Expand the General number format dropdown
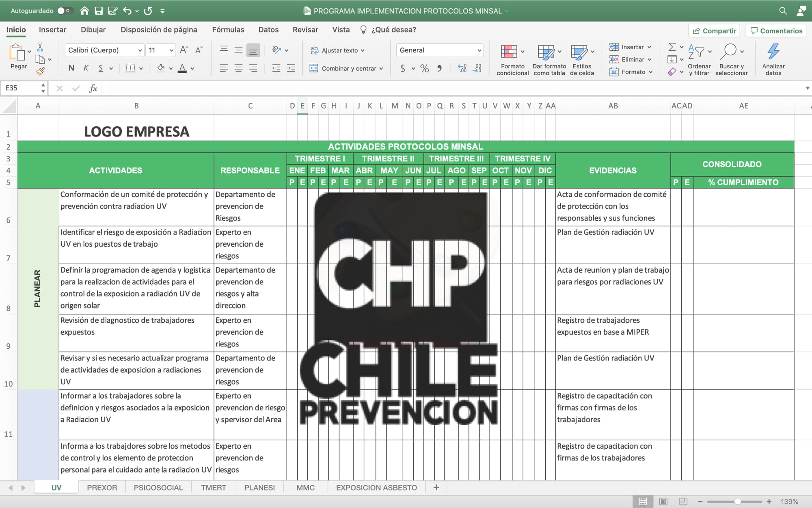The image size is (812, 508). [x=480, y=50]
